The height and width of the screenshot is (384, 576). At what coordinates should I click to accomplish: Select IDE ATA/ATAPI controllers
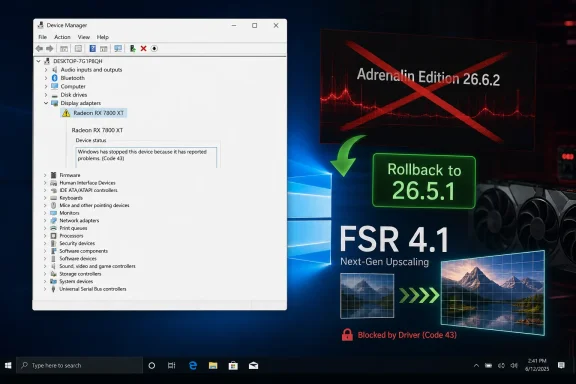pos(89,190)
